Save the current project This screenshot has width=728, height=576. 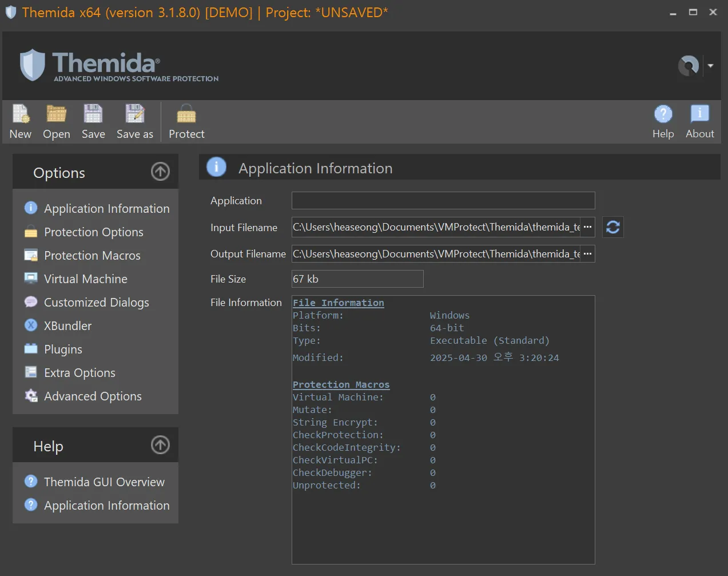click(93, 122)
